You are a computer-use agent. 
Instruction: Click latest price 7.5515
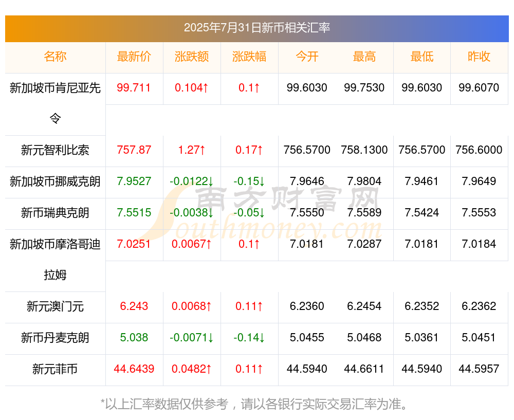point(134,213)
